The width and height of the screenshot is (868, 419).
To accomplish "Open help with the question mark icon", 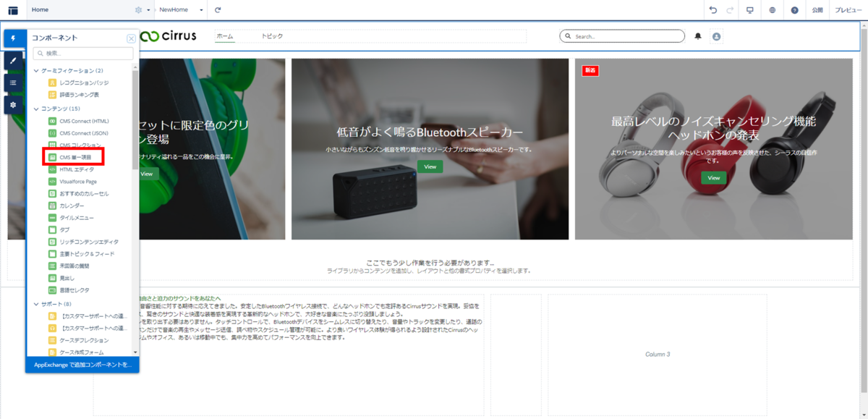I will click(x=794, y=10).
